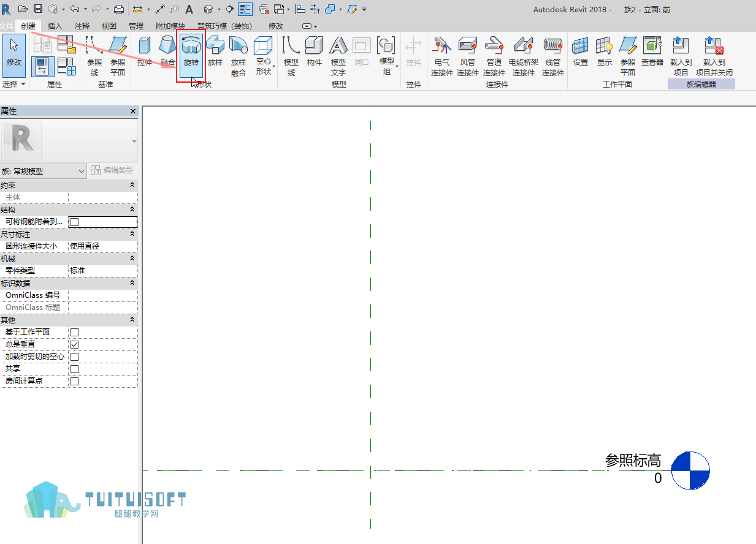Screen dimensions: 756x544
Task: Toggle the 共享 shared checkbox
Action: tap(74, 369)
